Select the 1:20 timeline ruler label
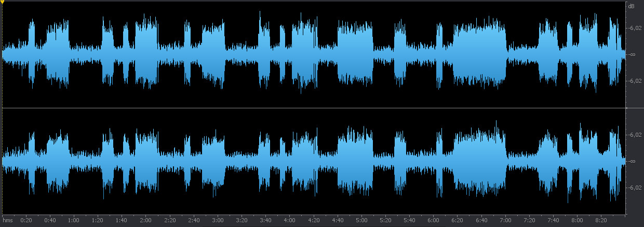 (98, 220)
